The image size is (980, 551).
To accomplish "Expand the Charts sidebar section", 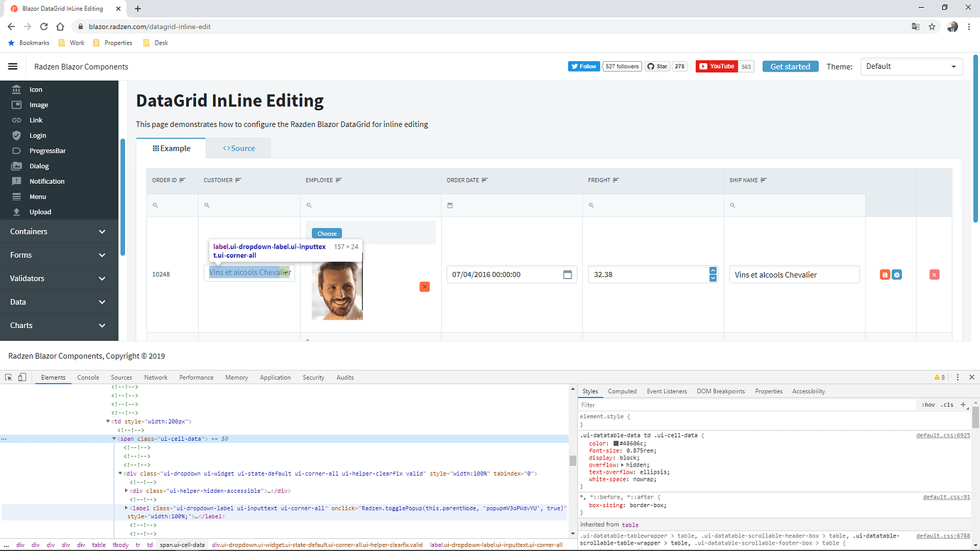I will click(59, 325).
